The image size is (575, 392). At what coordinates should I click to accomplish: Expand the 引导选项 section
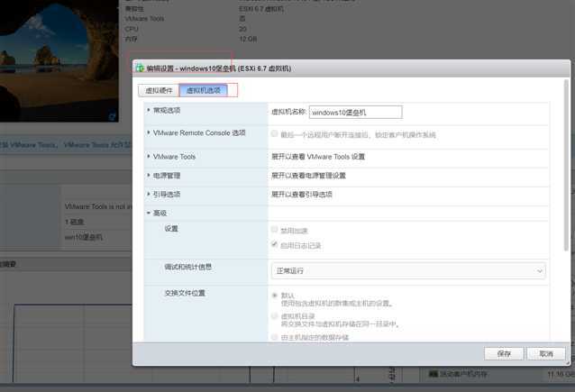(149, 195)
